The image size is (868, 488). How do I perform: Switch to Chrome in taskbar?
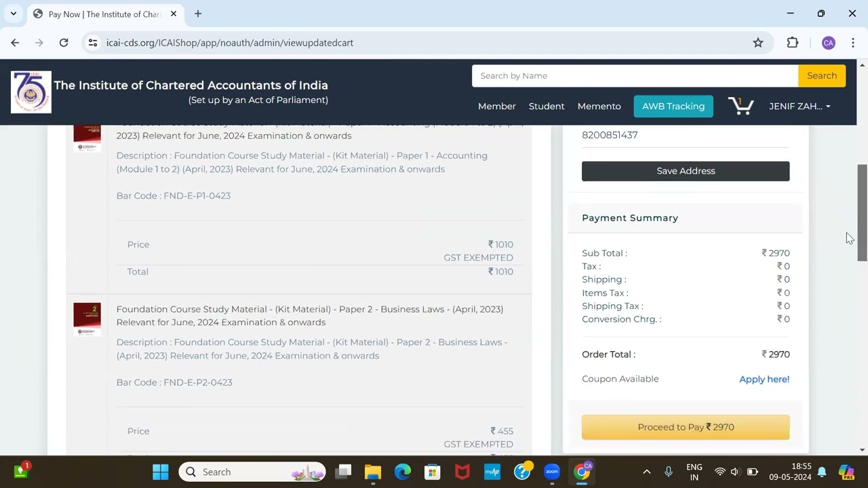point(583,472)
